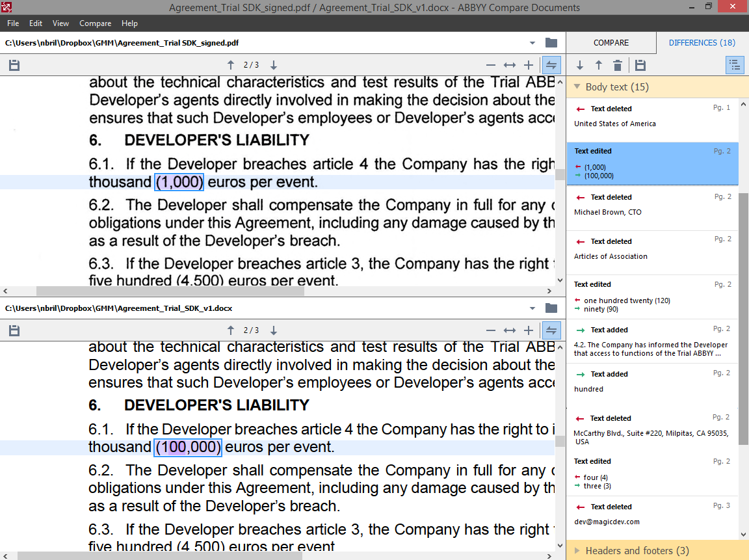Zoom out on the bottom document
This screenshot has height=560, width=749.
(x=491, y=330)
